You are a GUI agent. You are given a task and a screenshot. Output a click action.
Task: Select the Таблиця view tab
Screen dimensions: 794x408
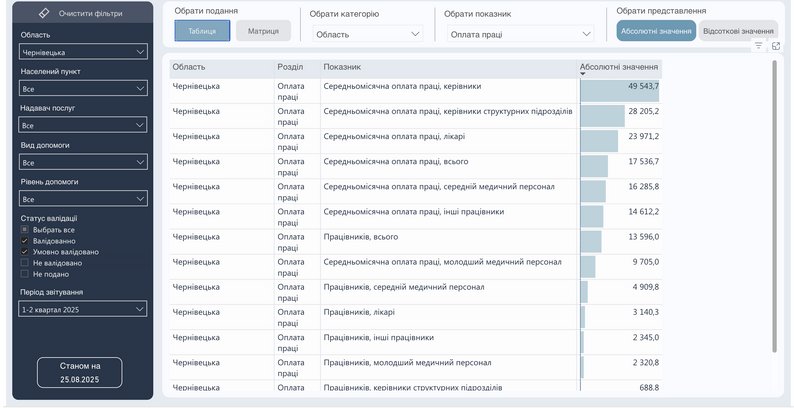[x=202, y=31]
